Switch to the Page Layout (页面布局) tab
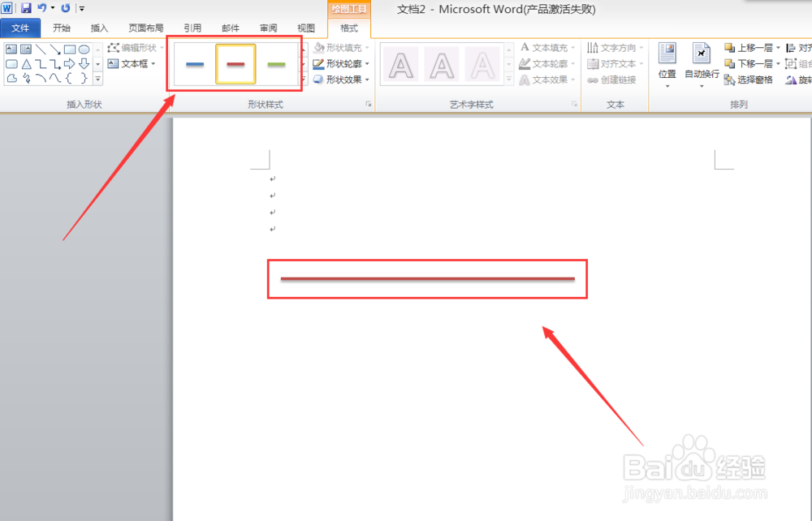Viewport: 812px width, 521px height. coord(146,28)
